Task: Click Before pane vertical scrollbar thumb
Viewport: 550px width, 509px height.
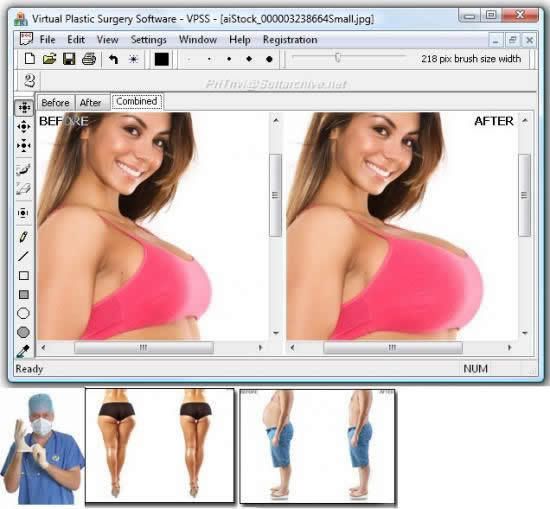Action: (276, 195)
